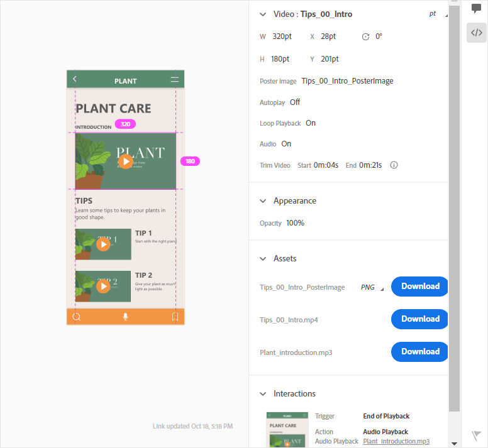
Task: Click the Audio Playback action value
Action: 385,432
